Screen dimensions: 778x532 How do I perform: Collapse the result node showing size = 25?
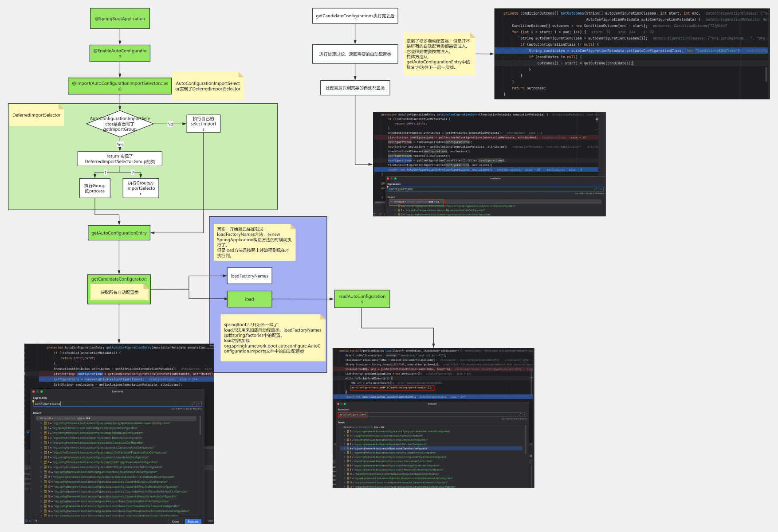click(391, 202)
